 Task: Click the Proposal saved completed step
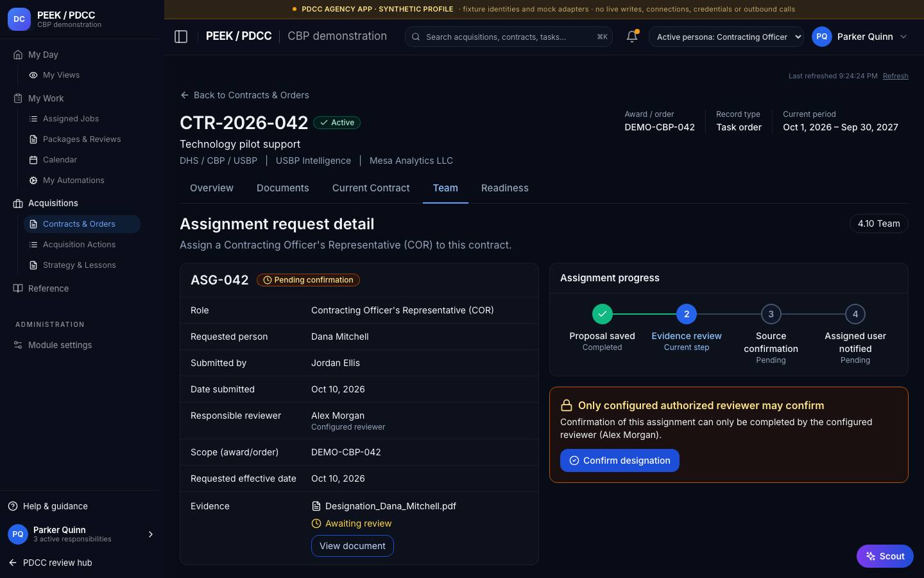[602, 314]
